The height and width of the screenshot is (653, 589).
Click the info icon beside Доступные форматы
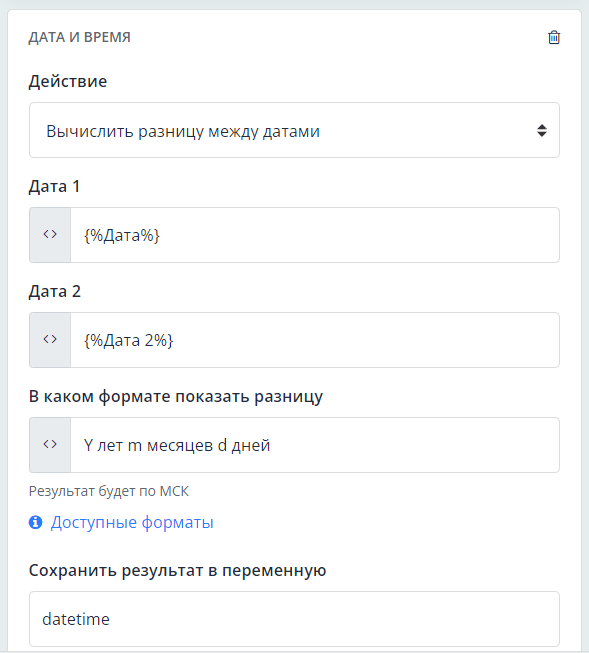[35, 522]
